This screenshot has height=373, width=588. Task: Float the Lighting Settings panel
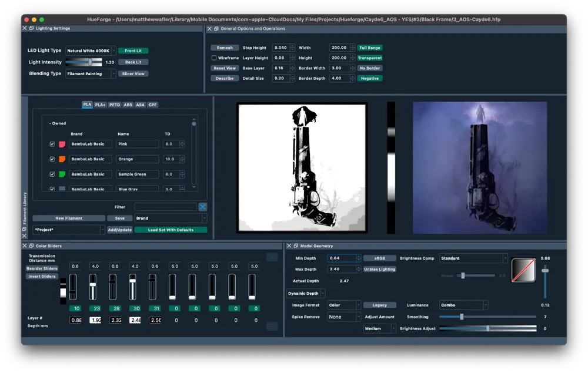pyautogui.click(x=32, y=28)
